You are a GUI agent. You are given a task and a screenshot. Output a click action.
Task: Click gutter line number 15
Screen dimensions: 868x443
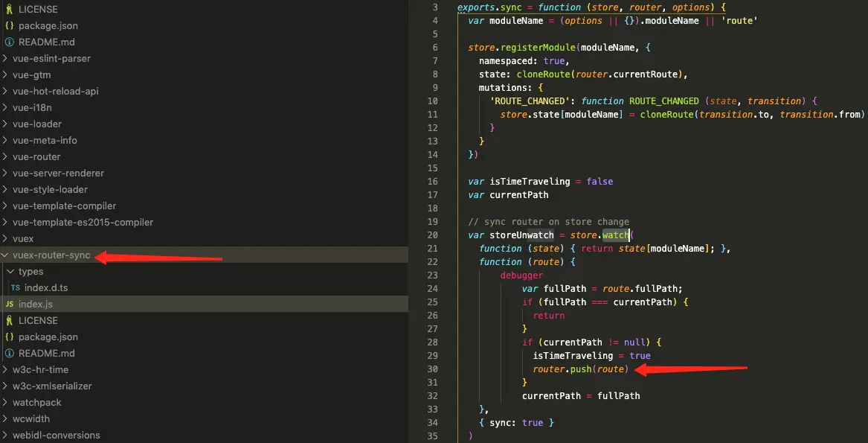coord(432,168)
